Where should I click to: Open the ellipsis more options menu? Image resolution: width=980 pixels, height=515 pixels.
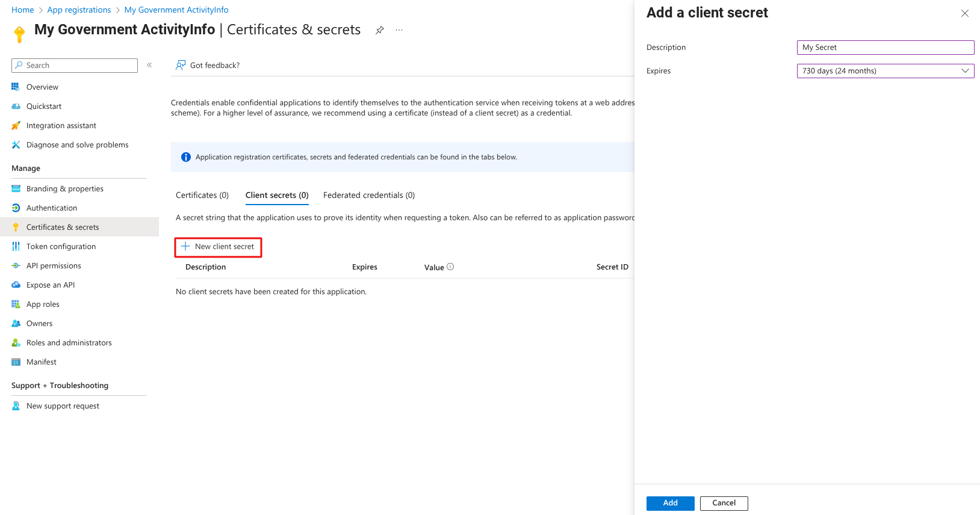tap(399, 30)
